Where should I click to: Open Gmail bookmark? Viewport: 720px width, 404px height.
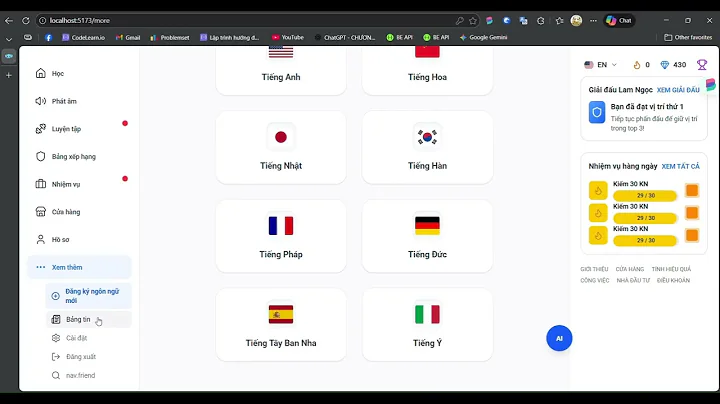click(128, 38)
